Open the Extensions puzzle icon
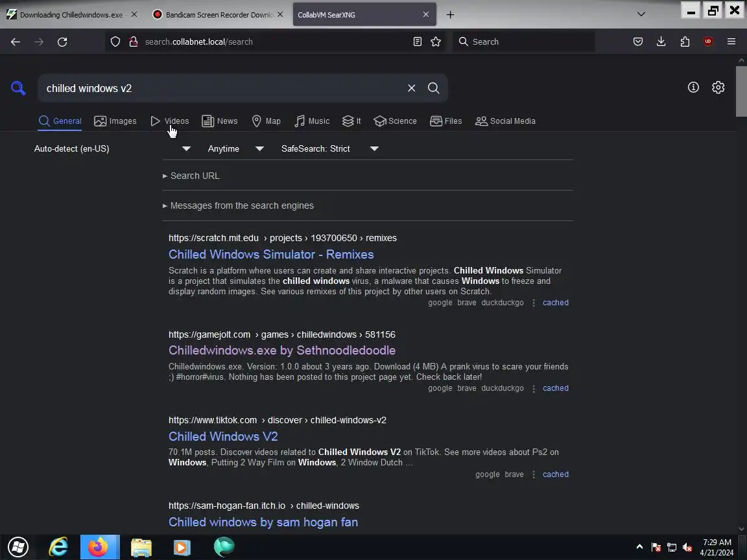This screenshot has height=560, width=747. [685, 42]
